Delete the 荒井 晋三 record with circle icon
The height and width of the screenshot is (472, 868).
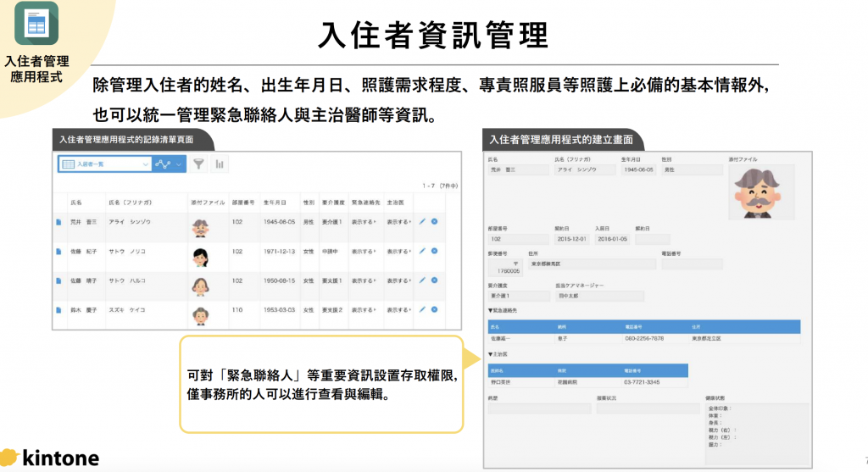435,221
